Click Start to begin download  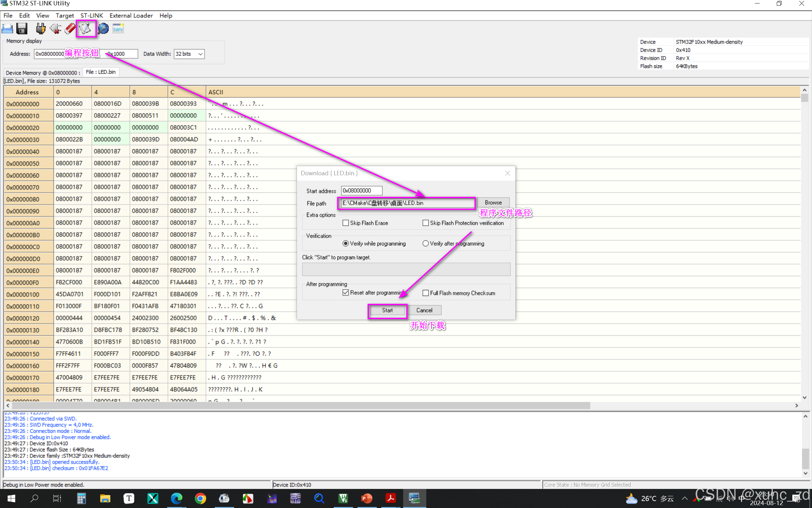388,311
